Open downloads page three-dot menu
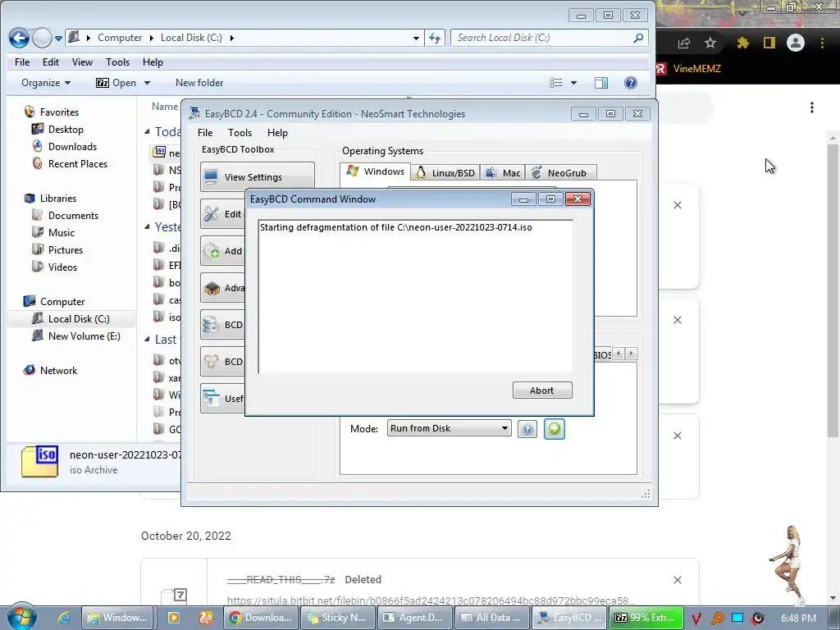The image size is (840, 630). 812,107
